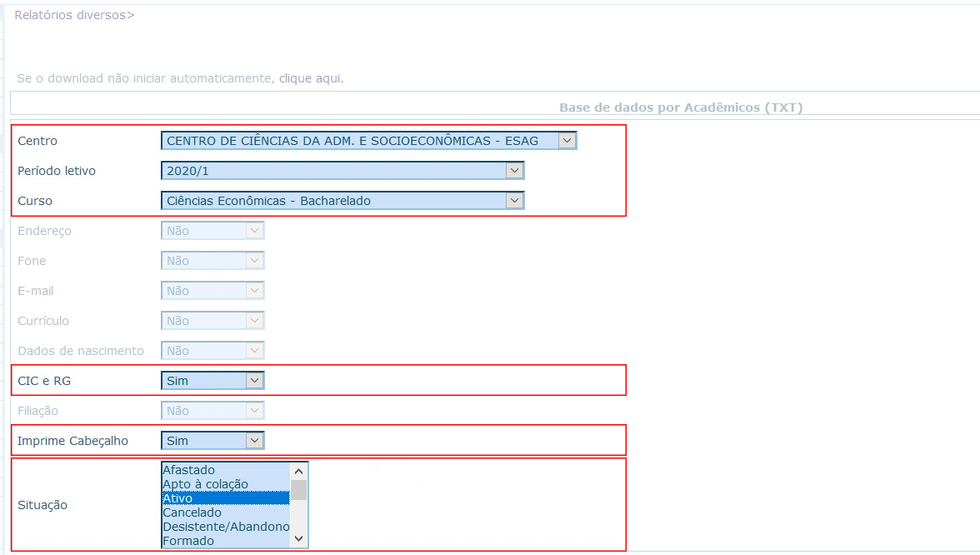Select Desistente/Abandono in Situação list
Screen dimensions: 980x555
pos(225,527)
